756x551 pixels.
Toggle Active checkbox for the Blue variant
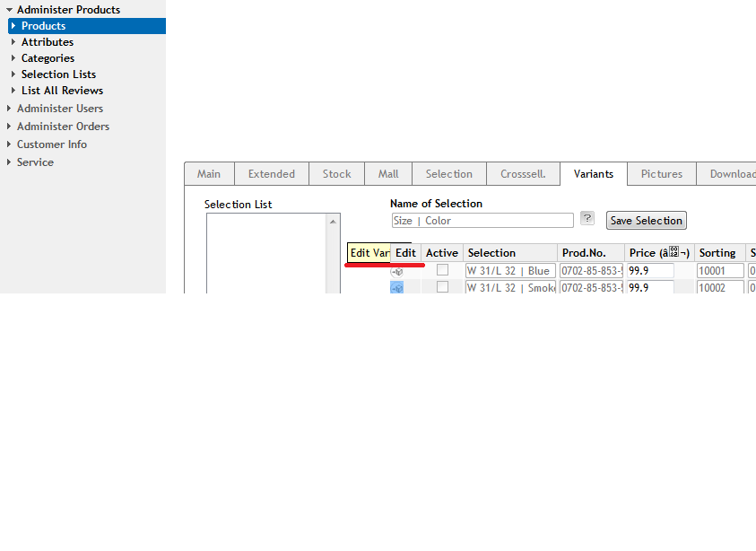coord(442,270)
